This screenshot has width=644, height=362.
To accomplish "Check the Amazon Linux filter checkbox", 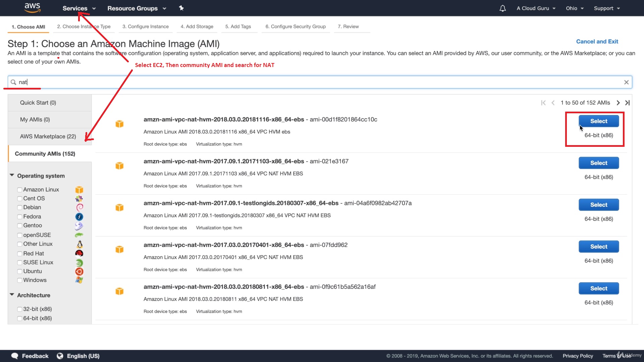I will click(x=20, y=190).
